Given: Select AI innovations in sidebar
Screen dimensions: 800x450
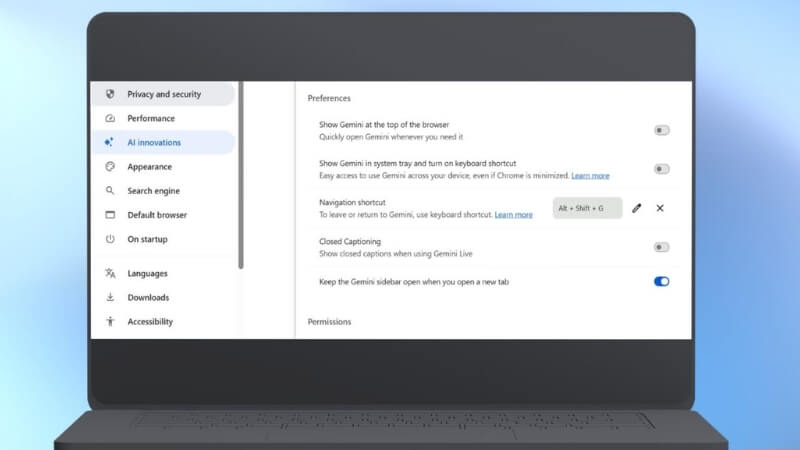Looking at the screenshot, I should pyautogui.click(x=163, y=142).
